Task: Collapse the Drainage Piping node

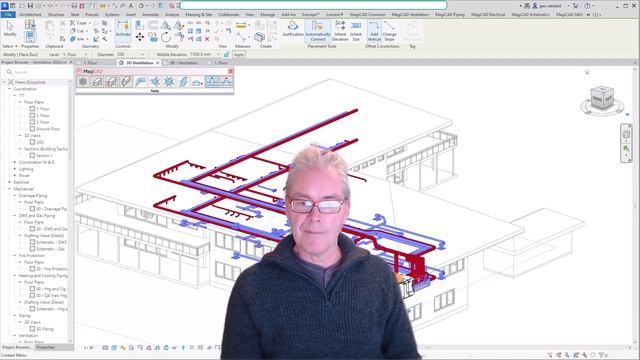Action: pos(15,196)
